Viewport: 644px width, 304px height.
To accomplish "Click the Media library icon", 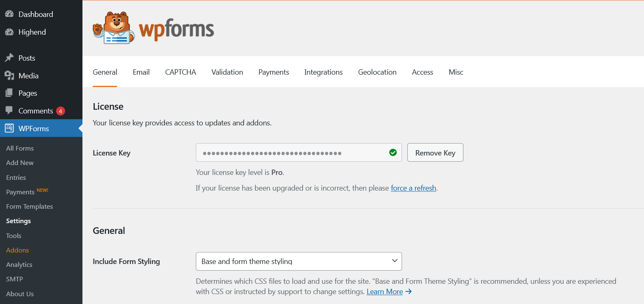I will coord(9,75).
